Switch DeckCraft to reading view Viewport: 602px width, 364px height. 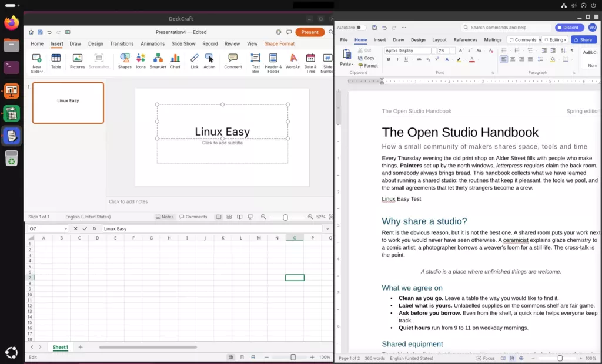point(240,217)
